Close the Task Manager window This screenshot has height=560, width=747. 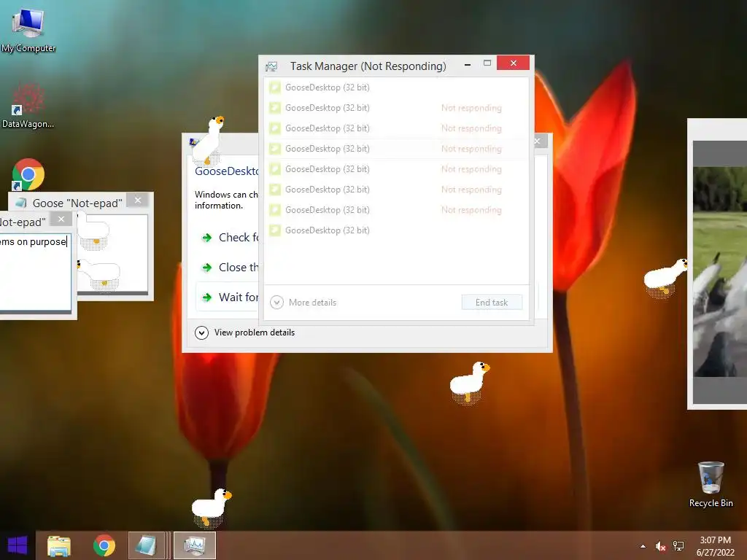pyautogui.click(x=513, y=63)
